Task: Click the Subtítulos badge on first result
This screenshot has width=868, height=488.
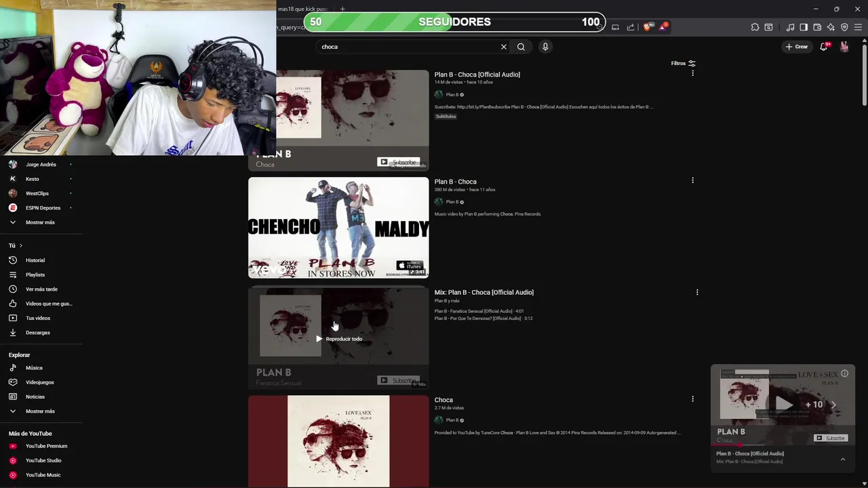Action: [446, 117]
